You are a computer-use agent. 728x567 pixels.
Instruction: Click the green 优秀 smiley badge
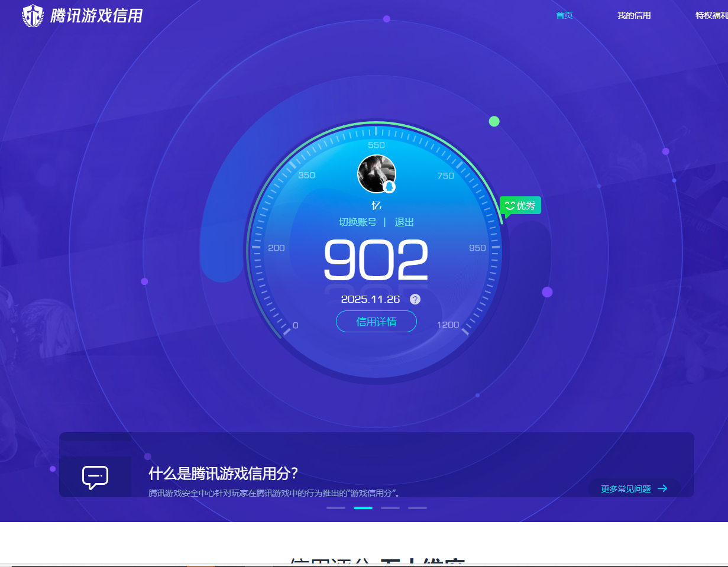[520, 206]
